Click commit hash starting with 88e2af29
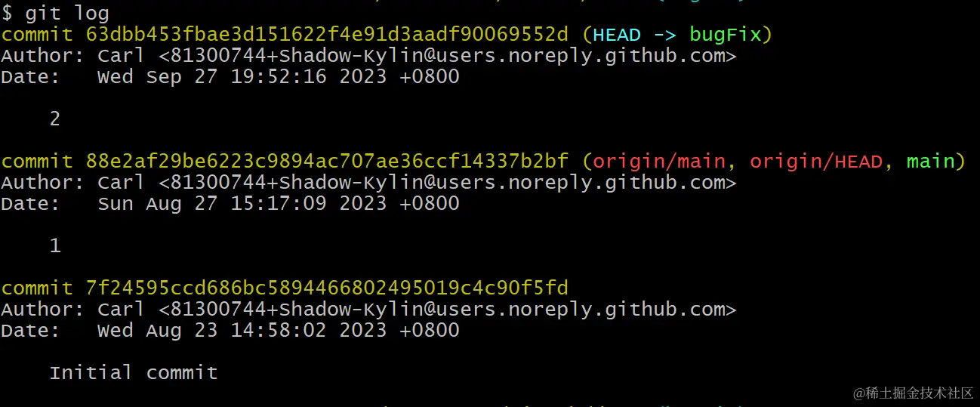 327,162
